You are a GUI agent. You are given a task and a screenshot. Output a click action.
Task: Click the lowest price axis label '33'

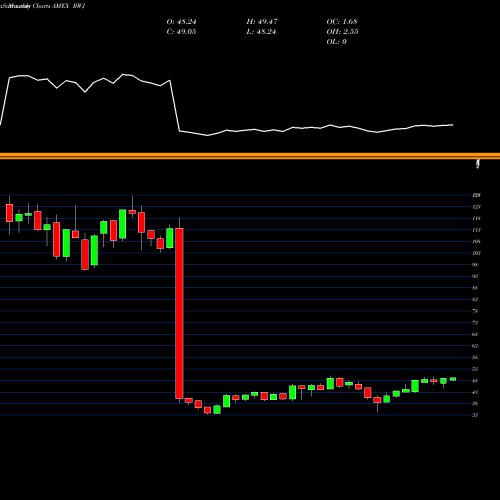(475, 415)
